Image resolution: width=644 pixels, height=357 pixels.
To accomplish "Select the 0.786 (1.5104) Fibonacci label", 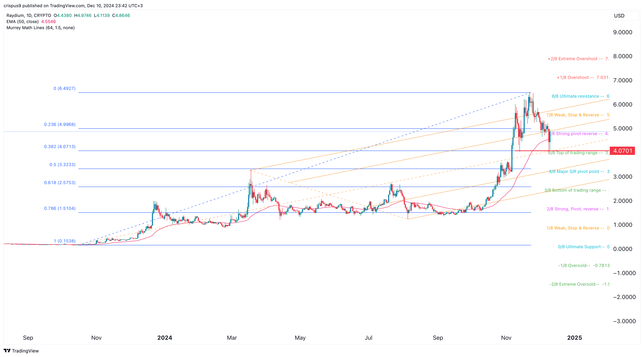I will coord(59,208).
